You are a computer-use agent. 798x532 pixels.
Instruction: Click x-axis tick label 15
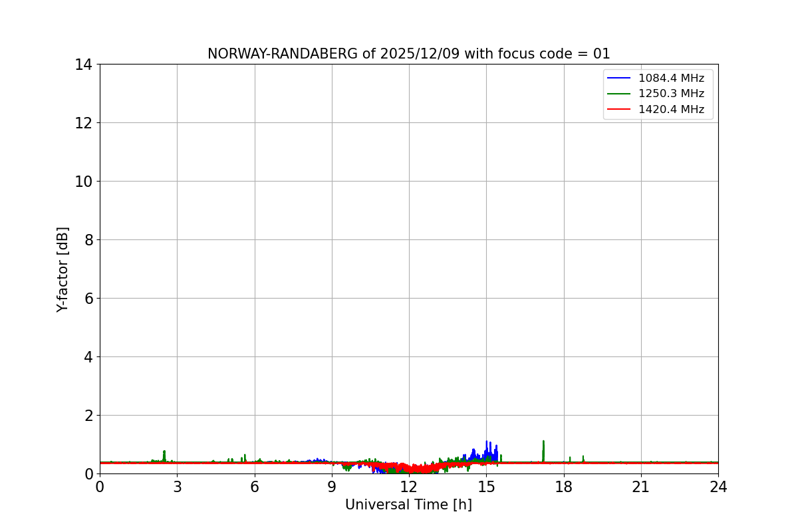point(486,487)
